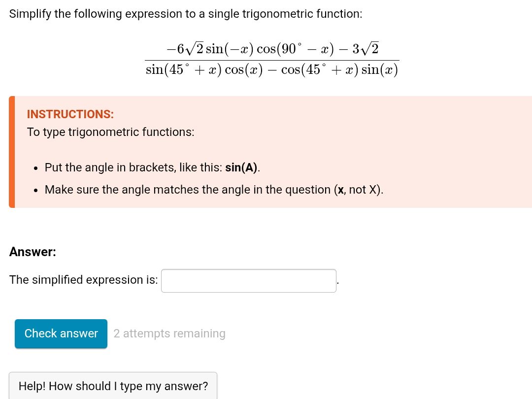
Task: Click the first bullet point about brackets
Action: coord(152,167)
